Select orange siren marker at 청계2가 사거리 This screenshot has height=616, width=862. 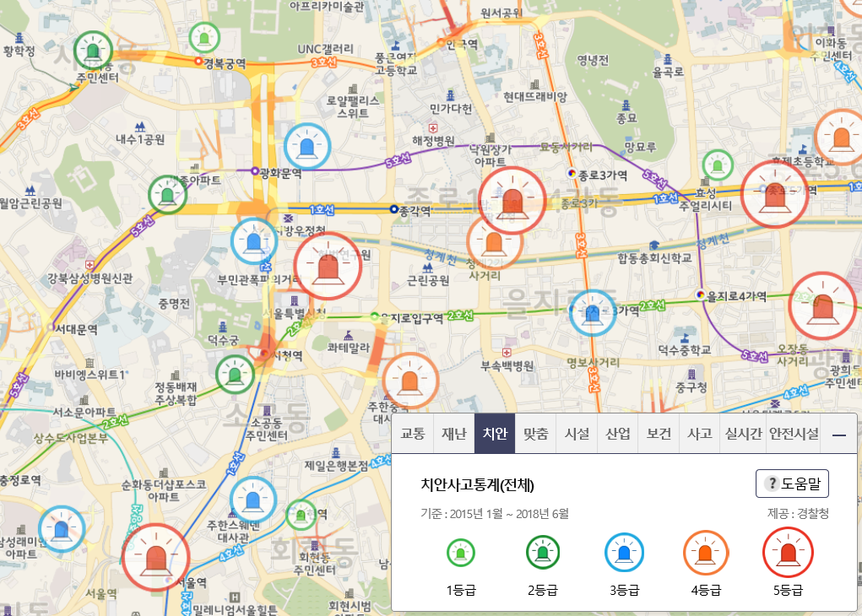coord(494,240)
